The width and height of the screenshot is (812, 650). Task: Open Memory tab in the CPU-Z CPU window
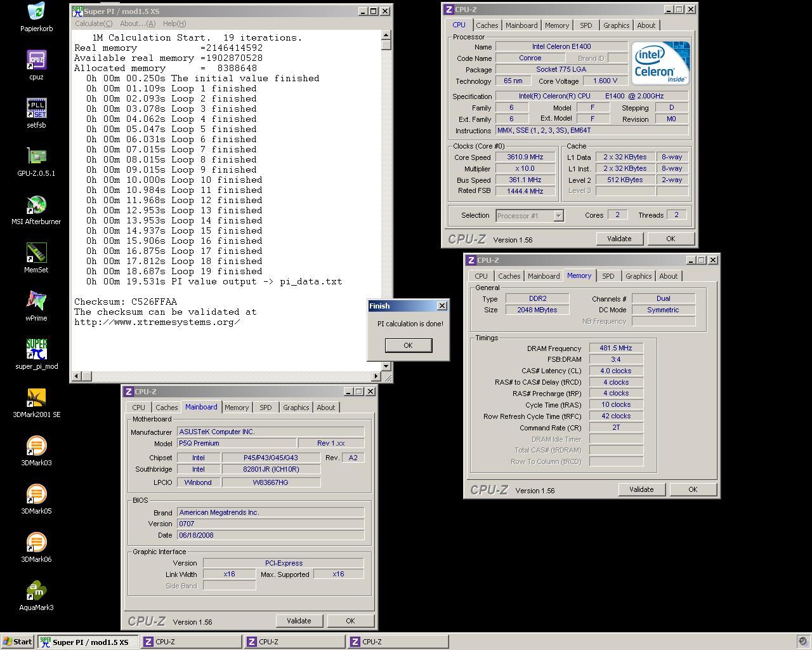556,25
